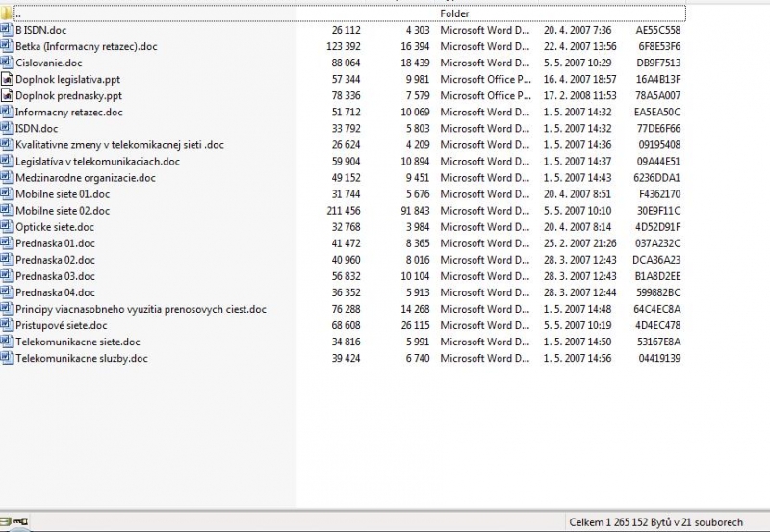Select the ISDN.doc file row
This screenshot has height=532, width=770.
coord(37,129)
